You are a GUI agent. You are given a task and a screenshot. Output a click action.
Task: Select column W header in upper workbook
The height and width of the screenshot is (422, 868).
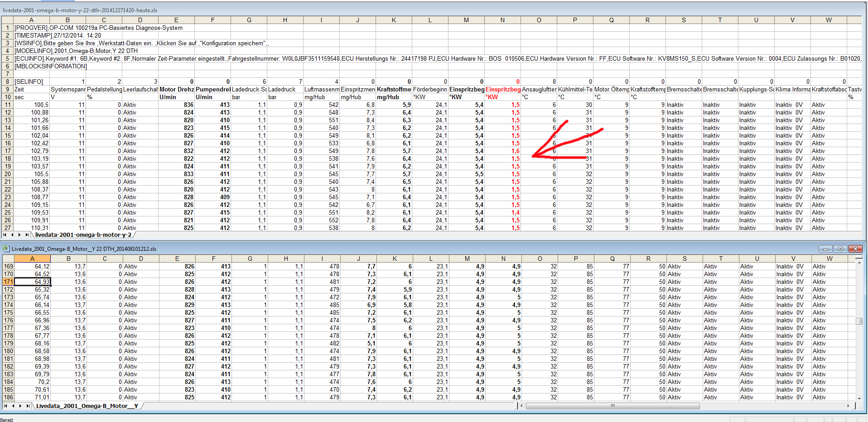coord(829,20)
